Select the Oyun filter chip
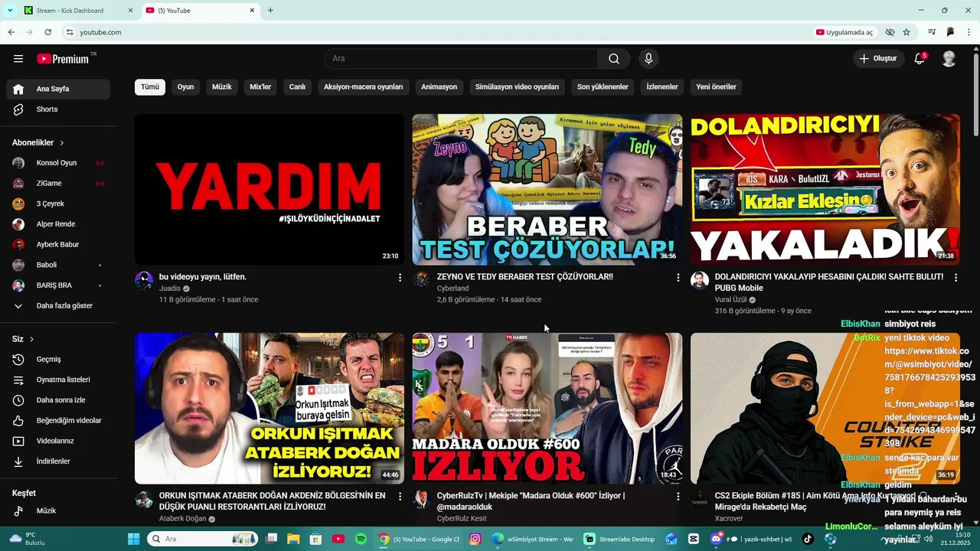 coord(185,87)
